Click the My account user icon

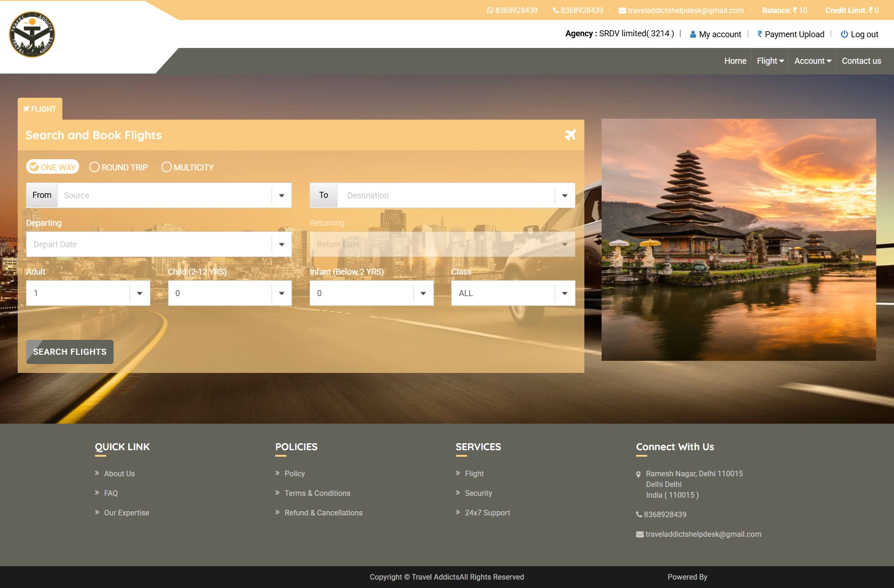(693, 34)
